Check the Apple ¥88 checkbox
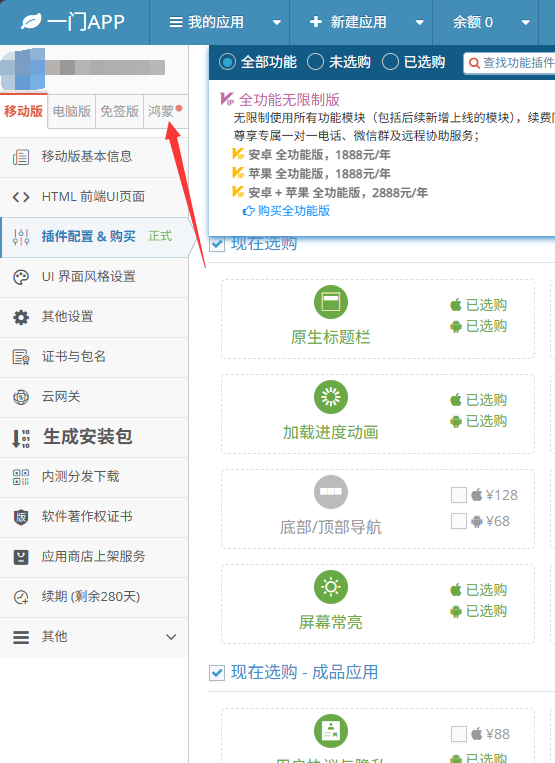This screenshot has height=763, width=555. click(x=459, y=734)
